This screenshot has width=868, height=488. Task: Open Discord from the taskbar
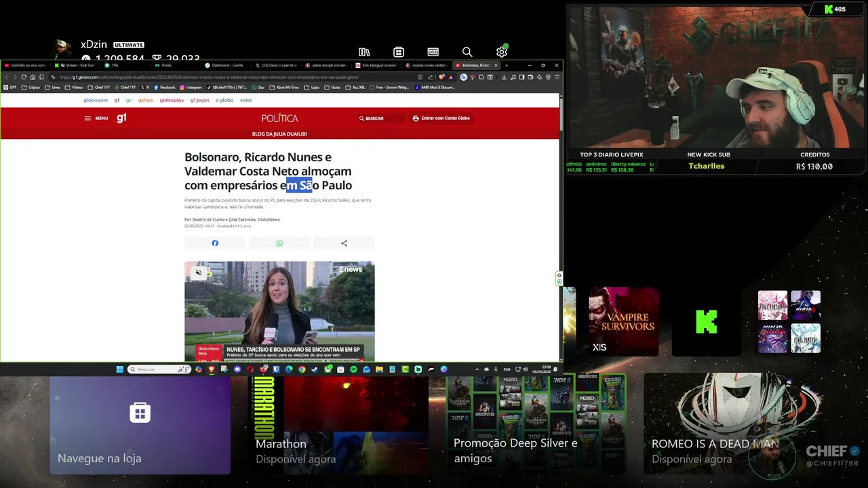click(x=237, y=369)
